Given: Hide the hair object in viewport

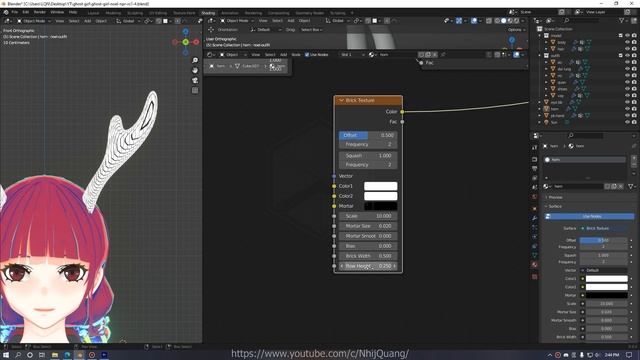Looking at the screenshot, I should [627, 49].
